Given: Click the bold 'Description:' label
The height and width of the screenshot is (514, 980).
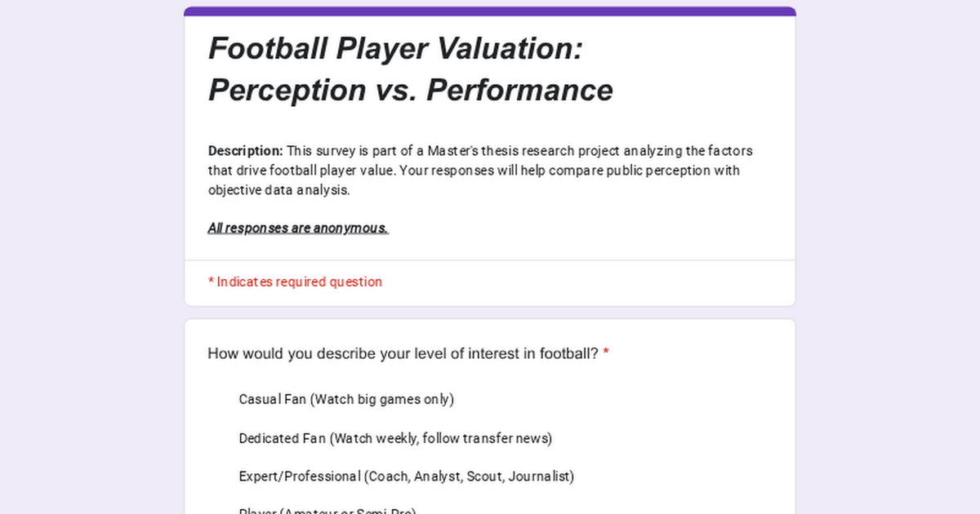Looking at the screenshot, I should [x=245, y=151].
